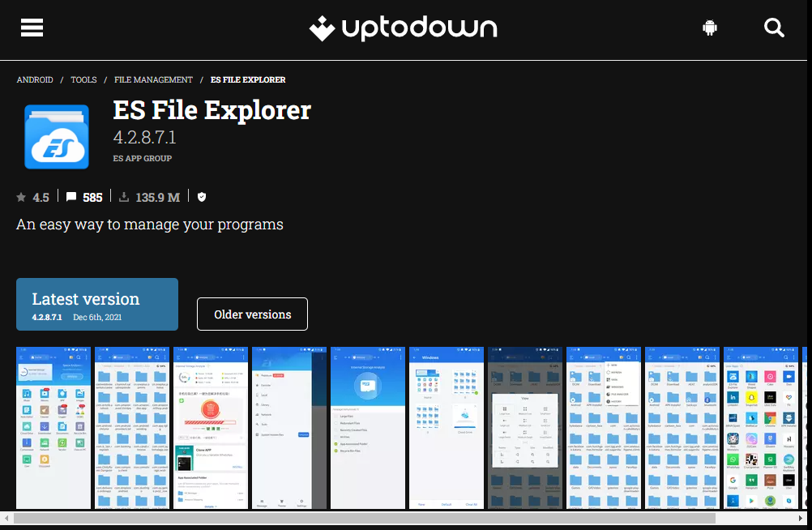
Task: Click the 4.5 rating value
Action: coord(41,198)
